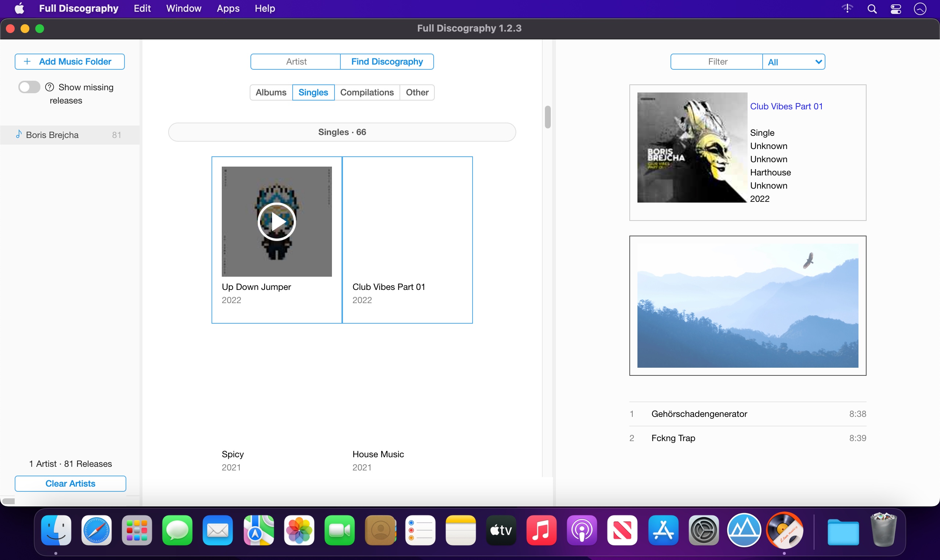Select the Singles tab
This screenshot has height=560, width=940.
tap(313, 92)
